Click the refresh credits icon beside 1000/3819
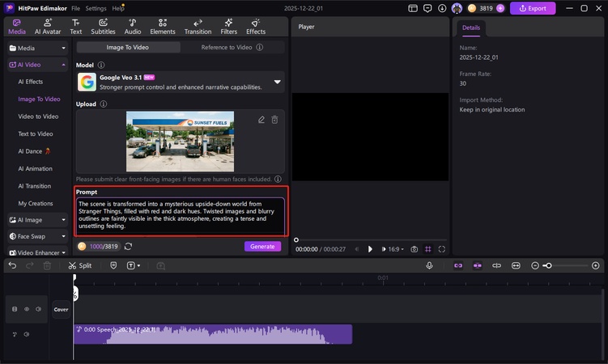The height and width of the screenshot is (364, 608). (128, 247)
